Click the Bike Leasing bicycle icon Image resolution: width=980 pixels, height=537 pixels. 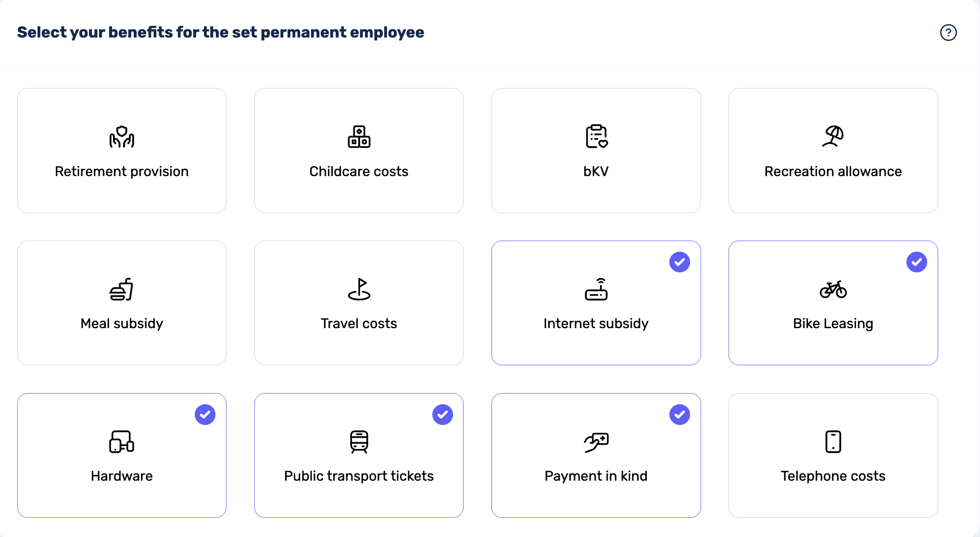click(833, 289)
